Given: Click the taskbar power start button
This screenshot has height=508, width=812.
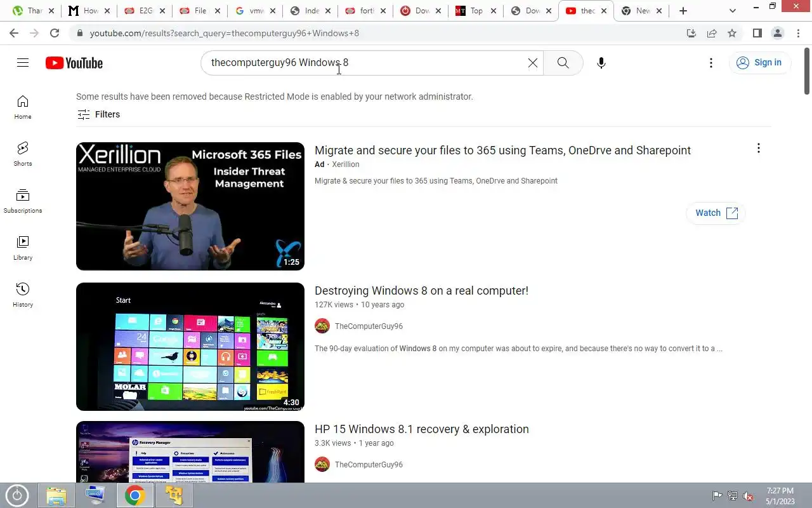Looking at the screenshot, I should [x=17, y=495].
